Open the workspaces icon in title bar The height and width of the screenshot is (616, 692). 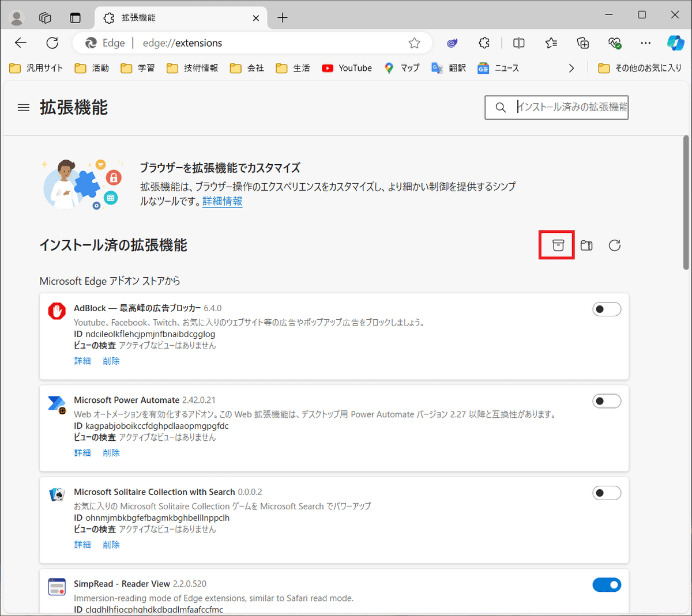tap(45, 18)
